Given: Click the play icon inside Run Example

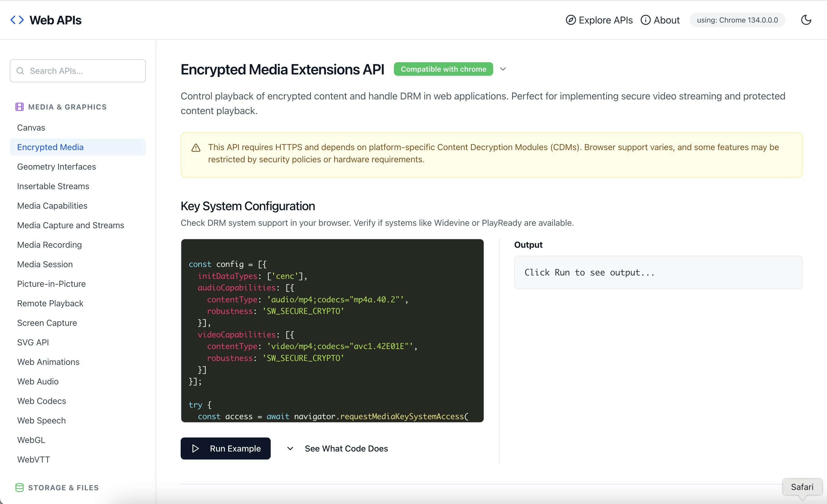Looking at the screenshot, I should [195, 448].
